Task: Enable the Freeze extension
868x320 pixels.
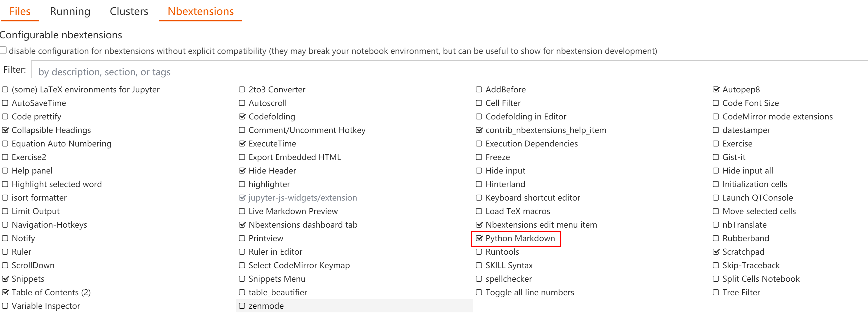Action: click(x=479, y=157)
